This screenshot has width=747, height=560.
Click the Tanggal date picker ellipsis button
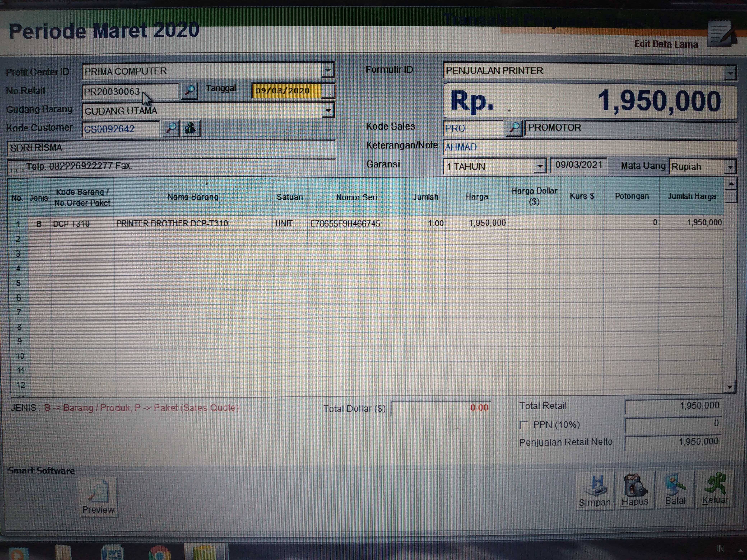pyautogui.click(x=327, y=91)
